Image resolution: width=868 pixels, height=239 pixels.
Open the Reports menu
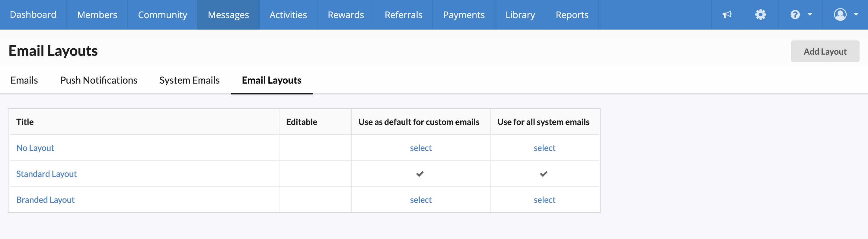(x=572, y=15)
